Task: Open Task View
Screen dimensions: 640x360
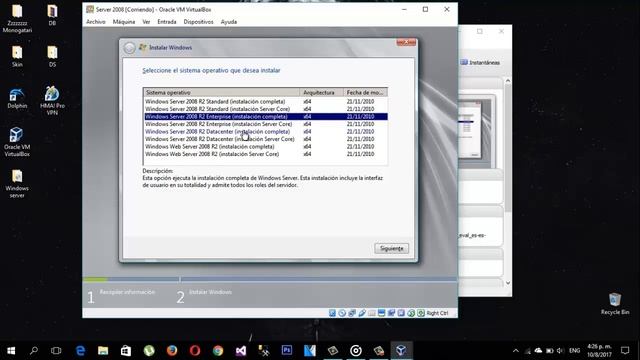Action: click(x=56, y=351)
